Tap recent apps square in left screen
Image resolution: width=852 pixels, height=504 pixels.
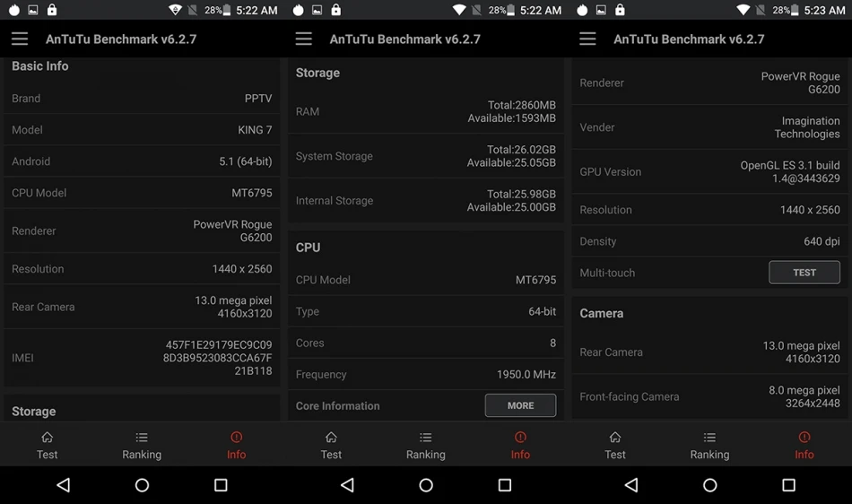(221, 485)
